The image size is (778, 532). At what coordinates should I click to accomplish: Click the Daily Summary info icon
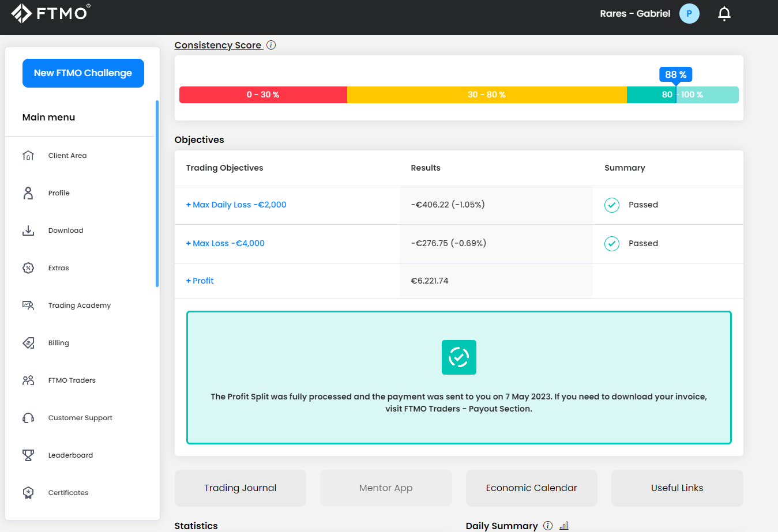coord(548,526)
